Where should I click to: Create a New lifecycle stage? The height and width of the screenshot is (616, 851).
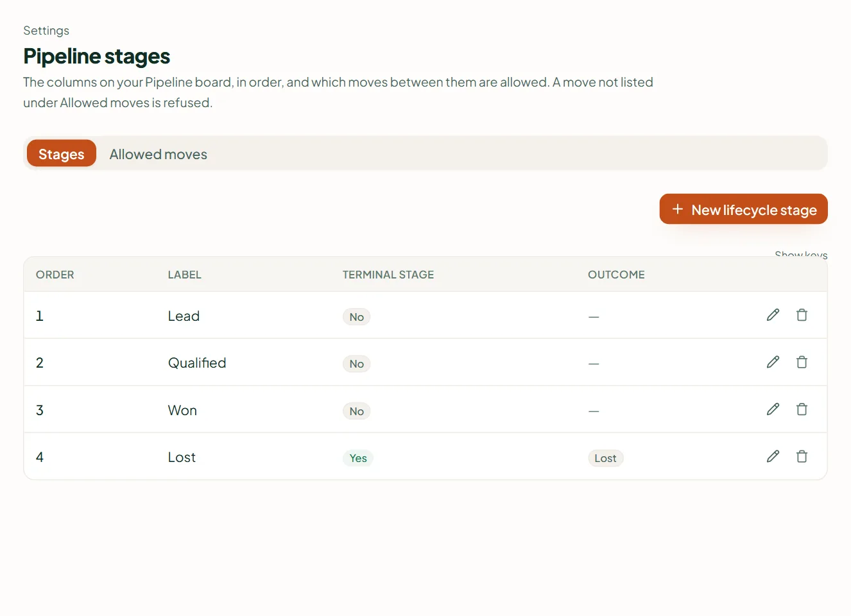tap(743, 209)
